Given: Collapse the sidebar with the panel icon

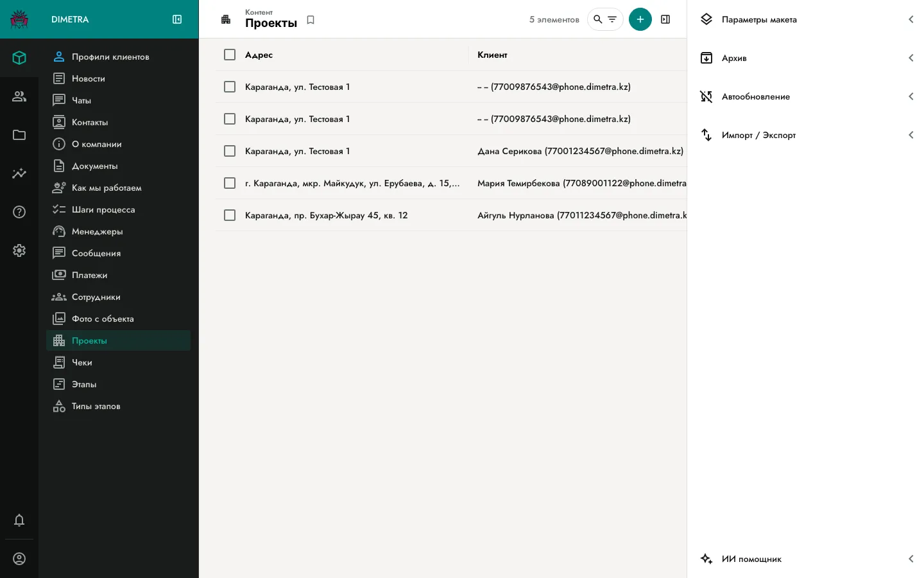Looking at the screenshot, I should click(x=177, y=19).
